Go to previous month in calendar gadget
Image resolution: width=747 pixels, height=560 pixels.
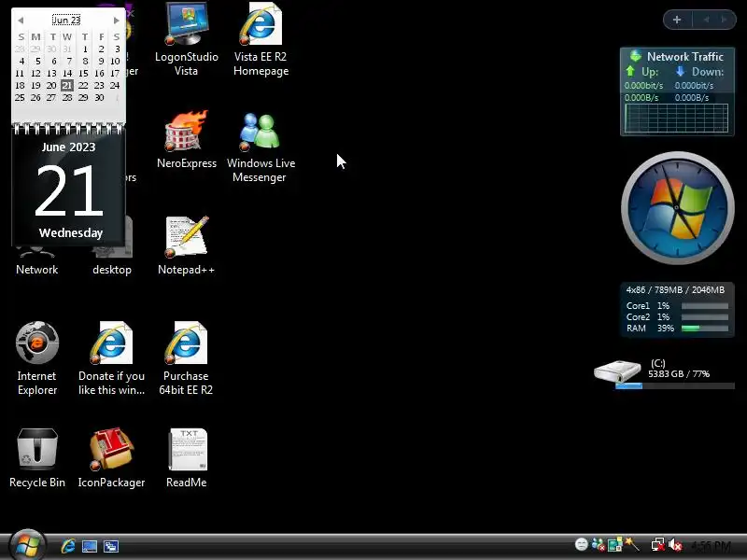click(x=21, y=20)
